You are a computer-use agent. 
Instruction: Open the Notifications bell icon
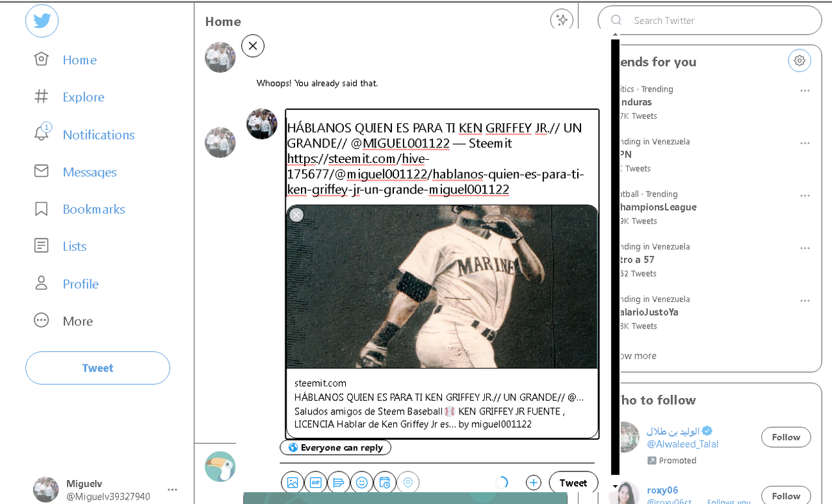[x=41, y=133]
